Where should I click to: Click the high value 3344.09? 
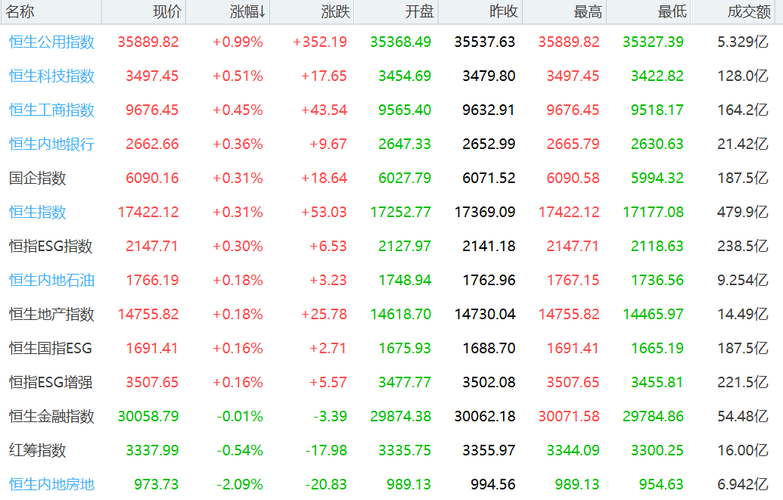coord(573,450)
